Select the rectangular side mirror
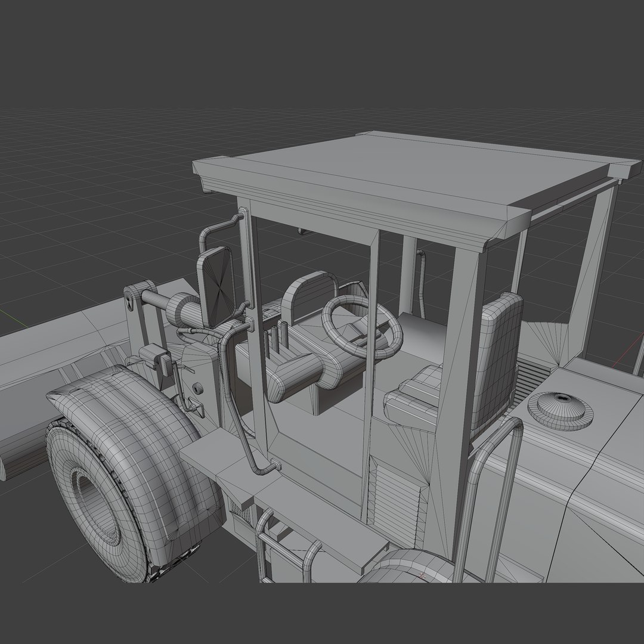 (x=216, y=287)
